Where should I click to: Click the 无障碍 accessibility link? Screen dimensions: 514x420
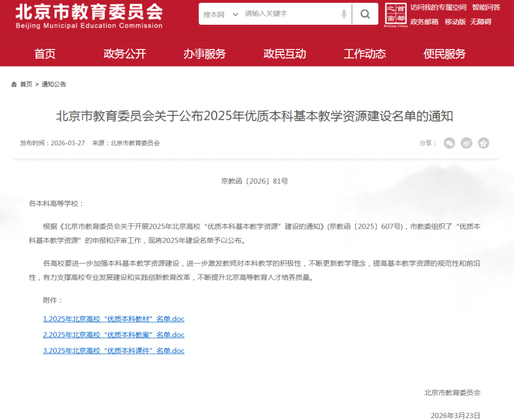[482, 22]
